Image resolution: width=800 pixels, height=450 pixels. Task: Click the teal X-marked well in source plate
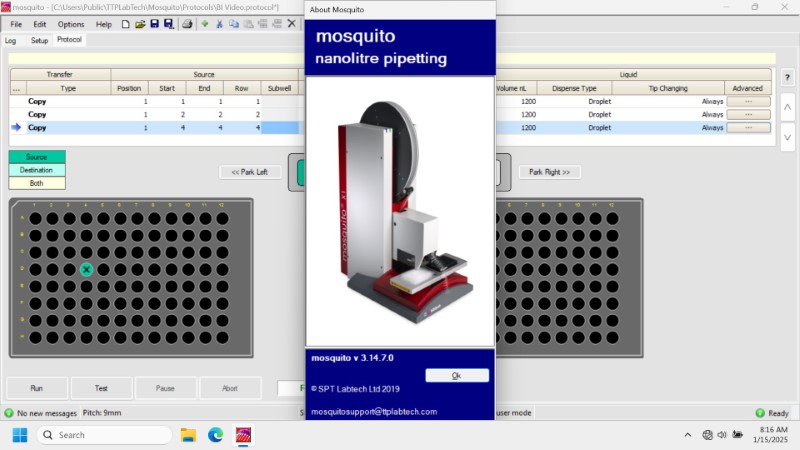click(86, 269)
